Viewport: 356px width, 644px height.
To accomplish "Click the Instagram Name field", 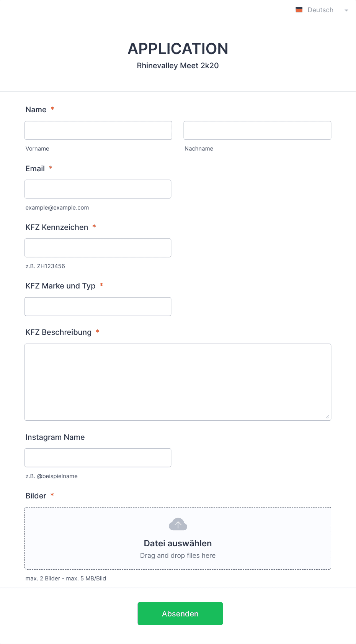I will point(98,457).
